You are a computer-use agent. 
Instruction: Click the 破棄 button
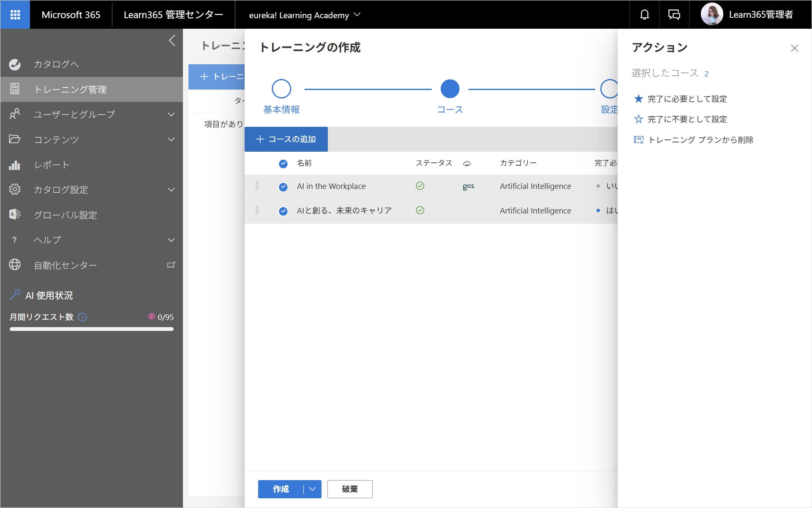(350, 489)
